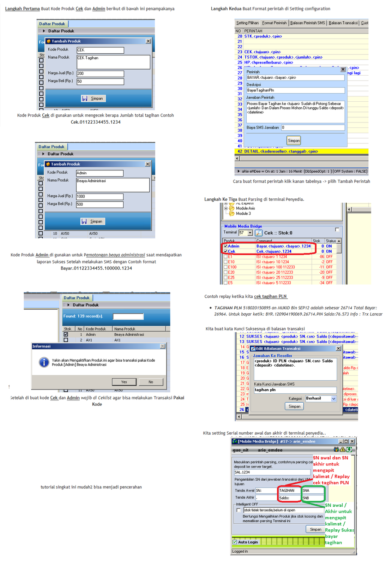This screenshot has width=392, height=565.
Task: Select row 42 DETAIL command in the list
Action: tap(301, 151)
